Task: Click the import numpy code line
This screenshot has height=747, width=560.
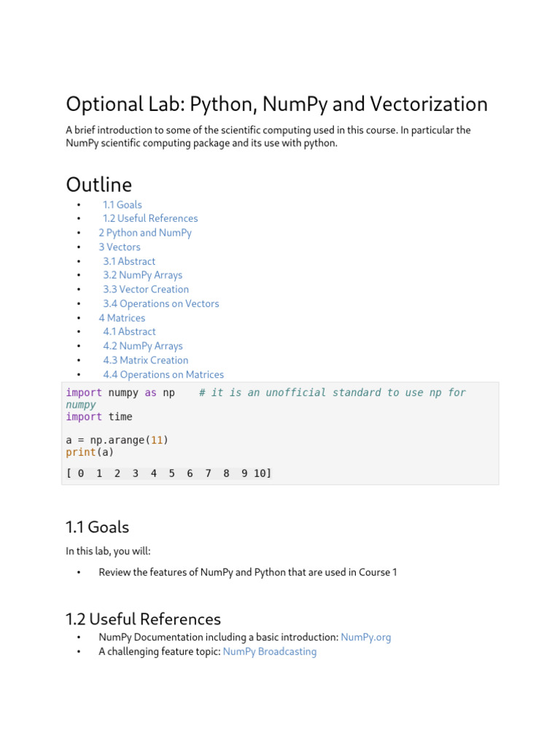Action: click(x=120, y=393)
